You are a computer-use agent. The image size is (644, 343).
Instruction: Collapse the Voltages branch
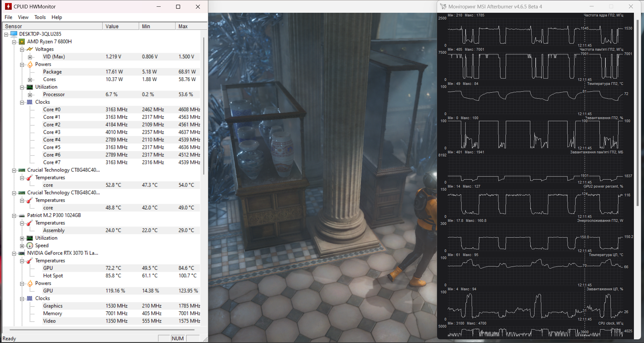22,49
